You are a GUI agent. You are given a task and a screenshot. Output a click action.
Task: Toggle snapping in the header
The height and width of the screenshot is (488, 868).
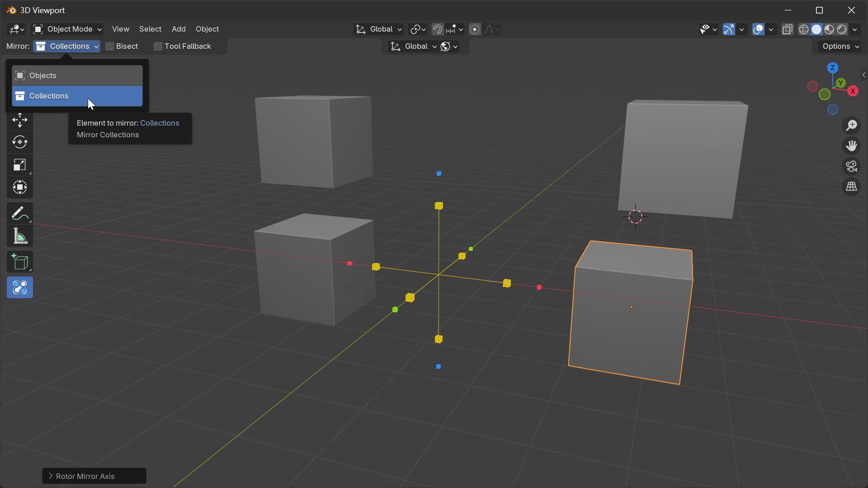[437, 29]
